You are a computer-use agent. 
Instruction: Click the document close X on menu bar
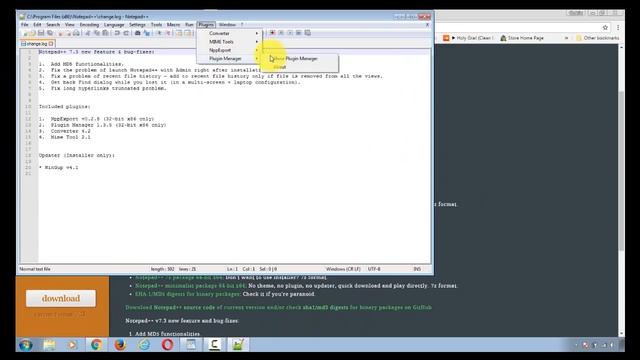pos(427,24)
